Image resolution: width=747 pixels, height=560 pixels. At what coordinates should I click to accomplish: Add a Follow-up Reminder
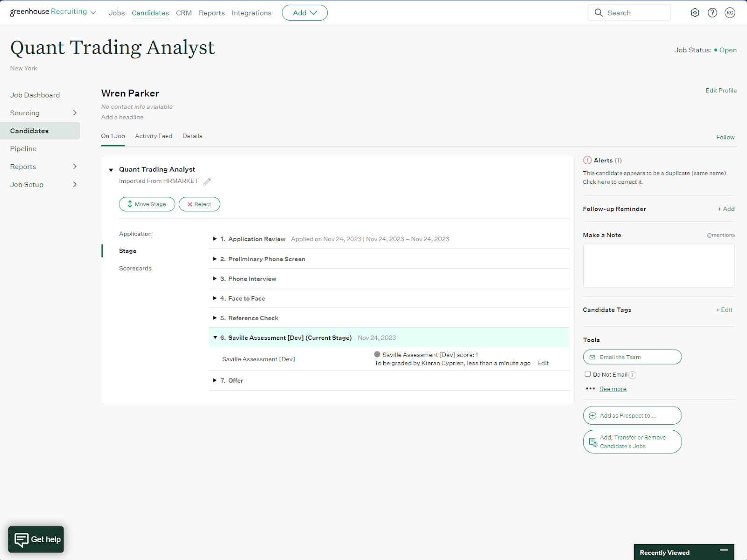[x=726, y=209]
